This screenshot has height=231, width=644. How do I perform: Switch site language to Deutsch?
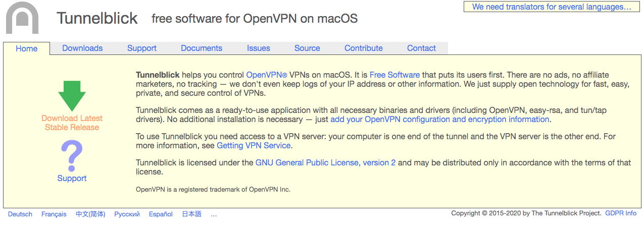[20, 214]
